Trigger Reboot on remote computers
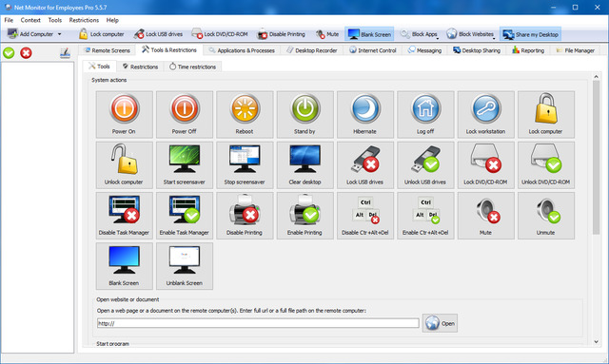The width and height of the screenshot is (609, 364). 245,114
